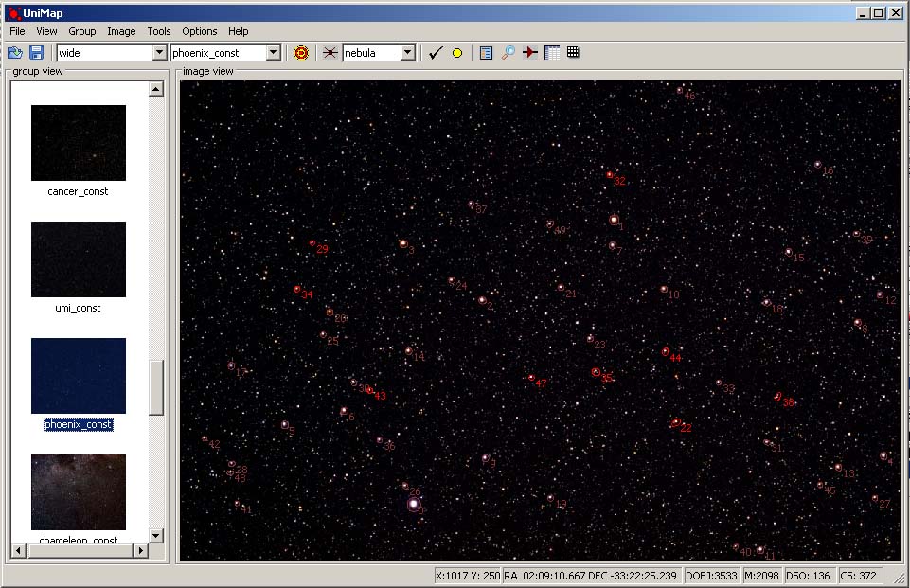Click the group view scroll right arrow
This screenshot has width=910, height=588.
140,550
